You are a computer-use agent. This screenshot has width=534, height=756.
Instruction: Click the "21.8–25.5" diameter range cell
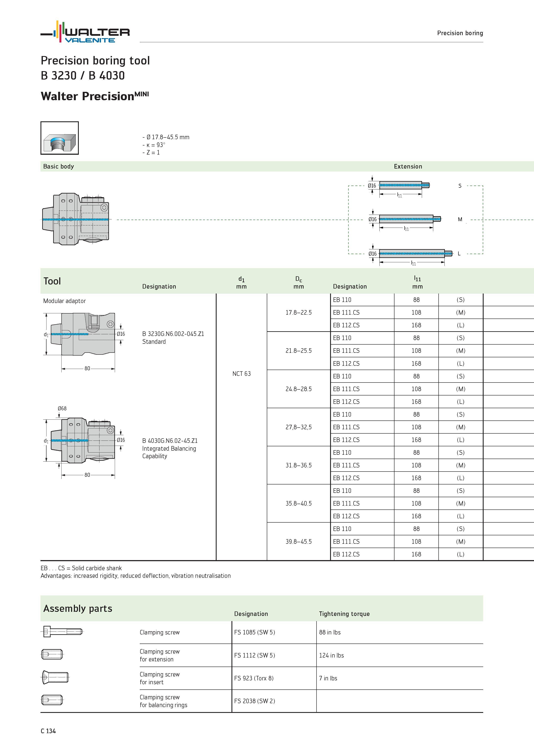[298, 350]
